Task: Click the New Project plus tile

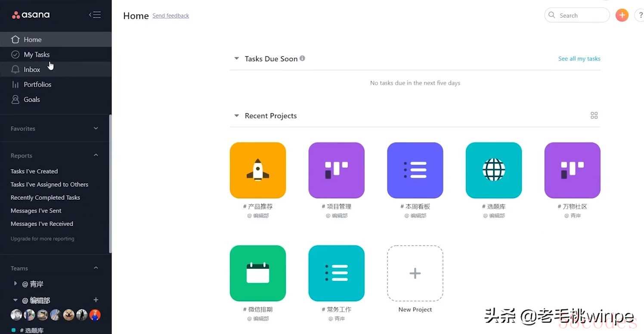Action: 415,273
